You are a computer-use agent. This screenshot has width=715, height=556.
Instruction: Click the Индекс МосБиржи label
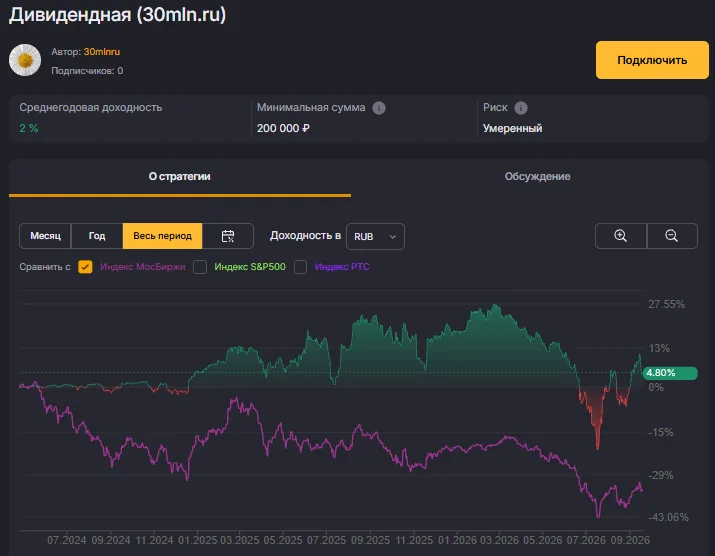click(143, 267)
